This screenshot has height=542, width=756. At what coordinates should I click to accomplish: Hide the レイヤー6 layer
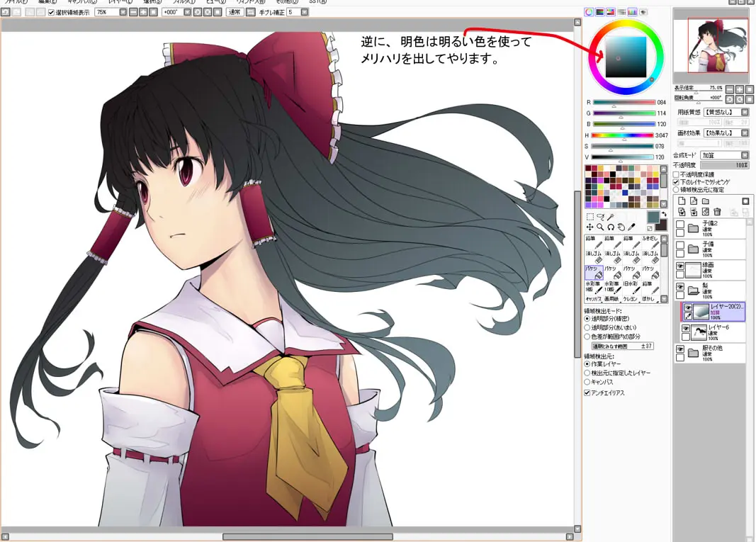(x=686, y=328)
